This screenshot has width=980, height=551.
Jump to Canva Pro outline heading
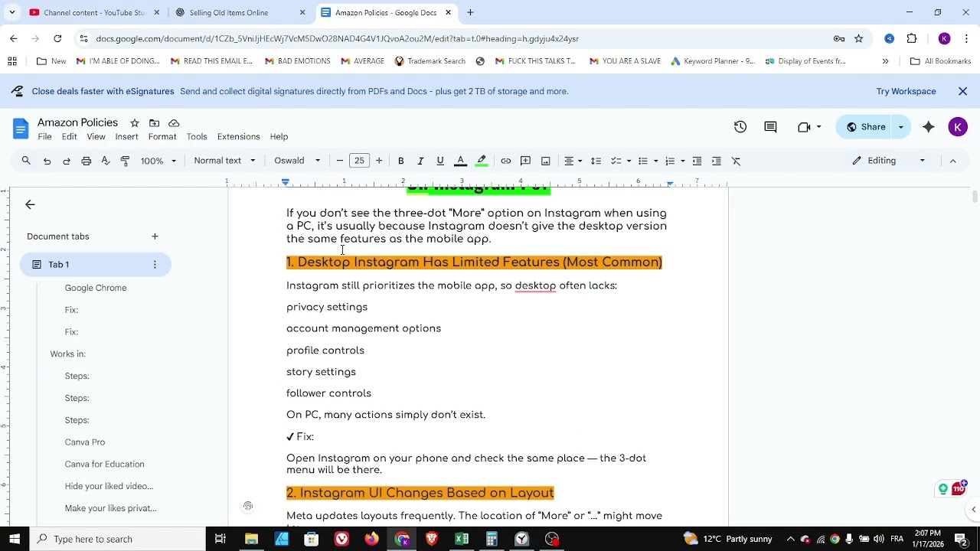pos(85,442)
